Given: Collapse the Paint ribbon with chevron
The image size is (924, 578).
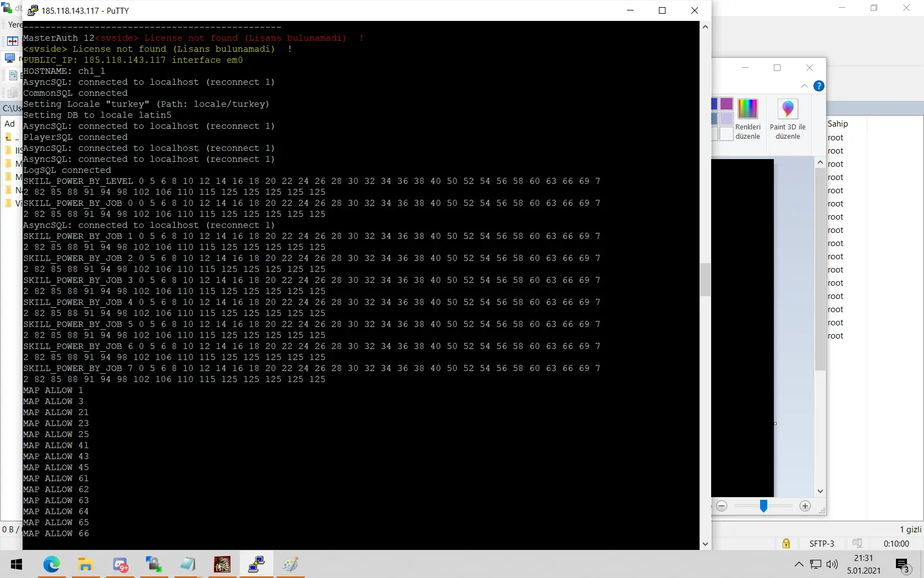Looking at the screenshot, I should pyautogui.click(x=804, y=86).
